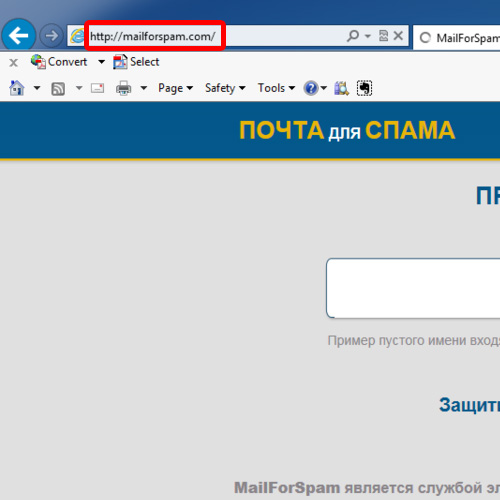
Task: Open the Help dropdown arrow
Action: tap(323, 88)
